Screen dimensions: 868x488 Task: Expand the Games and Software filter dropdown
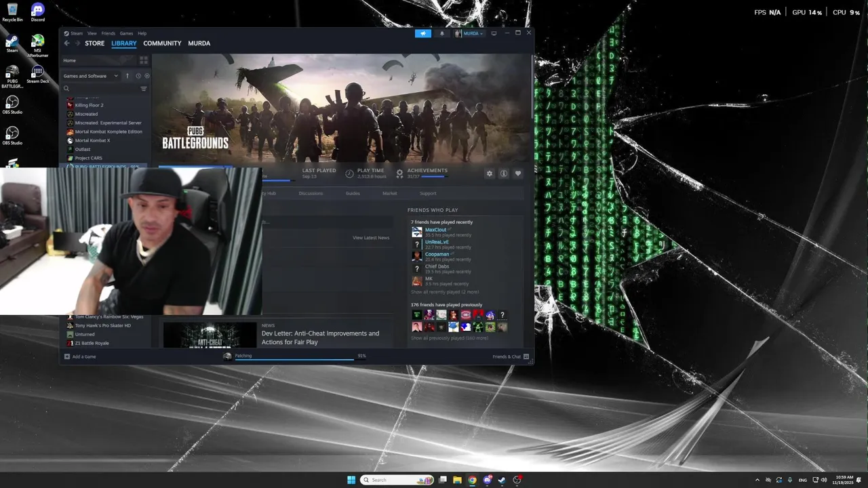91,76
